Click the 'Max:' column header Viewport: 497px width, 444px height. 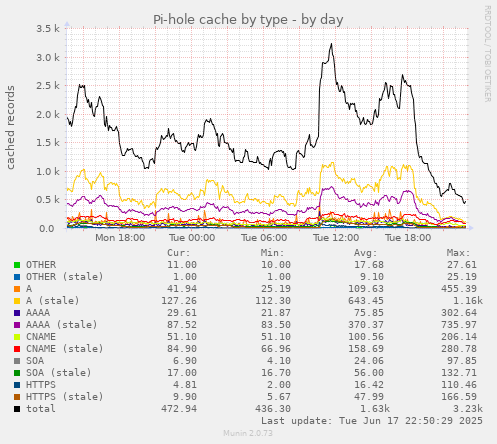(x=458, y=253)
